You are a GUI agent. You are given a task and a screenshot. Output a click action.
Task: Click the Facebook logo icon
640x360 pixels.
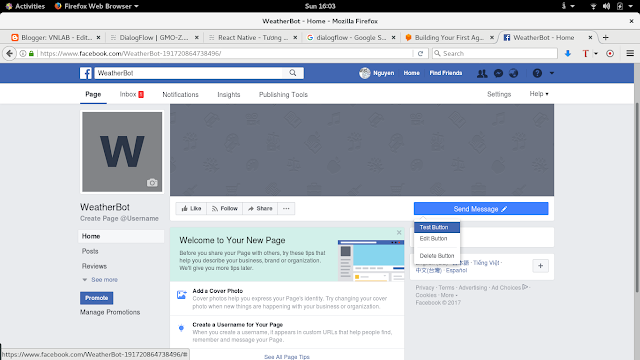(86, 73)
